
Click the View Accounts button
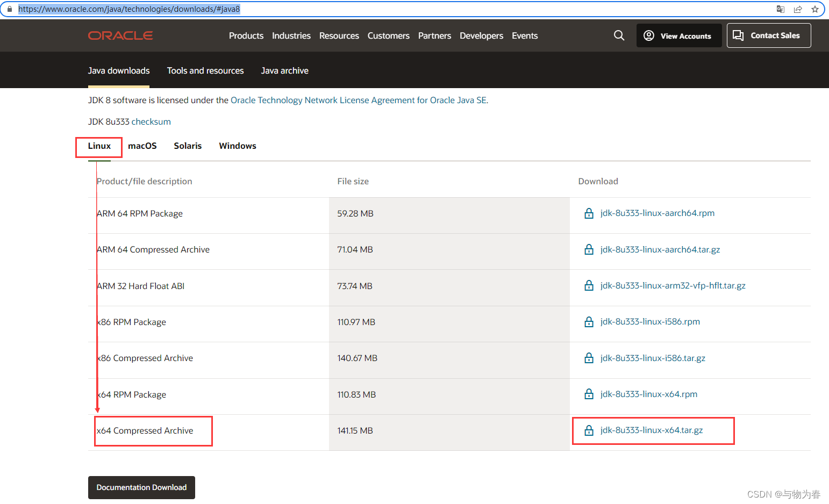[679, 35]
